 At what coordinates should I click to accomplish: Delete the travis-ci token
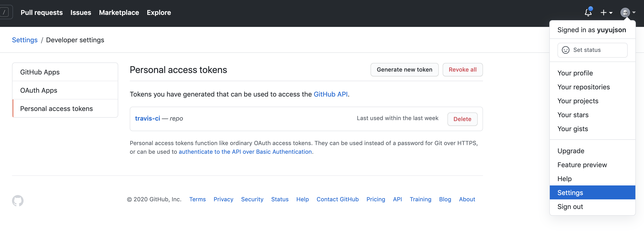click(462, 119)
